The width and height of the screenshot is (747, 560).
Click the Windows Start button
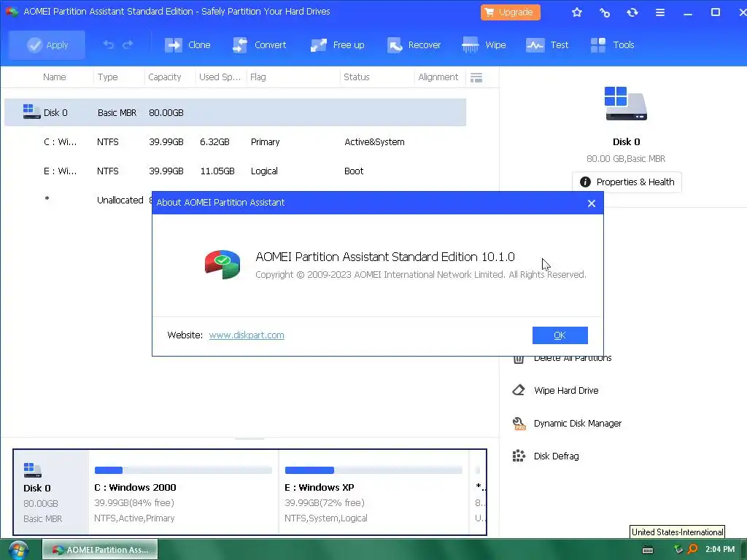(18, 550)
